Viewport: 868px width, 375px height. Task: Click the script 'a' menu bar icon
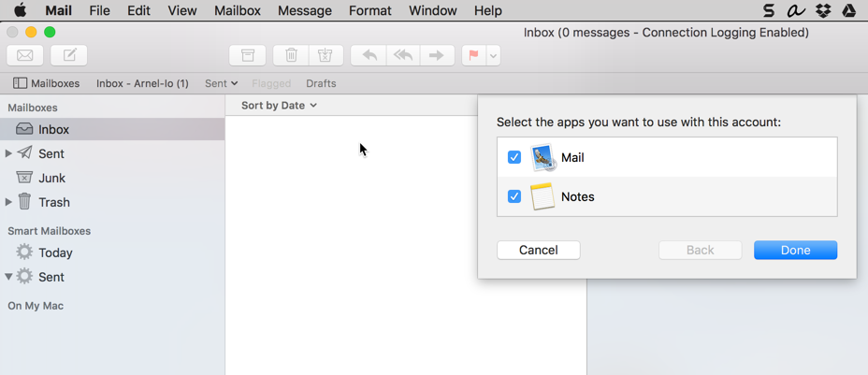tap(795, 10)
